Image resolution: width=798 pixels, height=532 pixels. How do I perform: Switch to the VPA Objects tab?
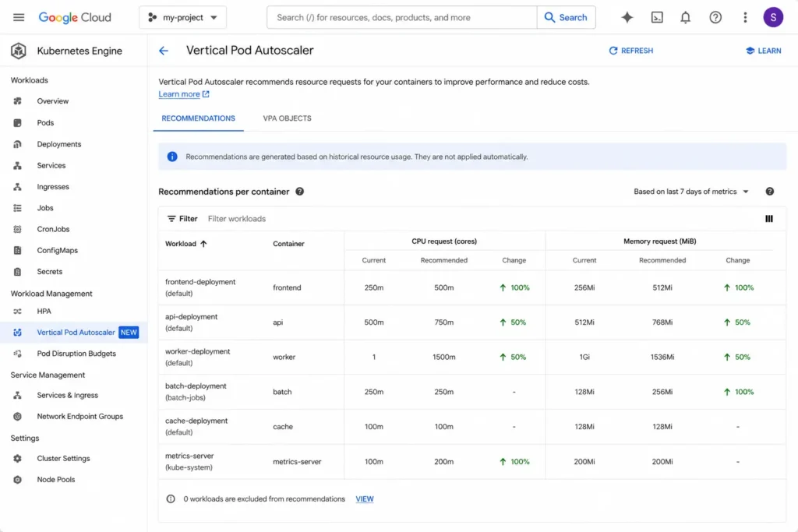[287, 118]
